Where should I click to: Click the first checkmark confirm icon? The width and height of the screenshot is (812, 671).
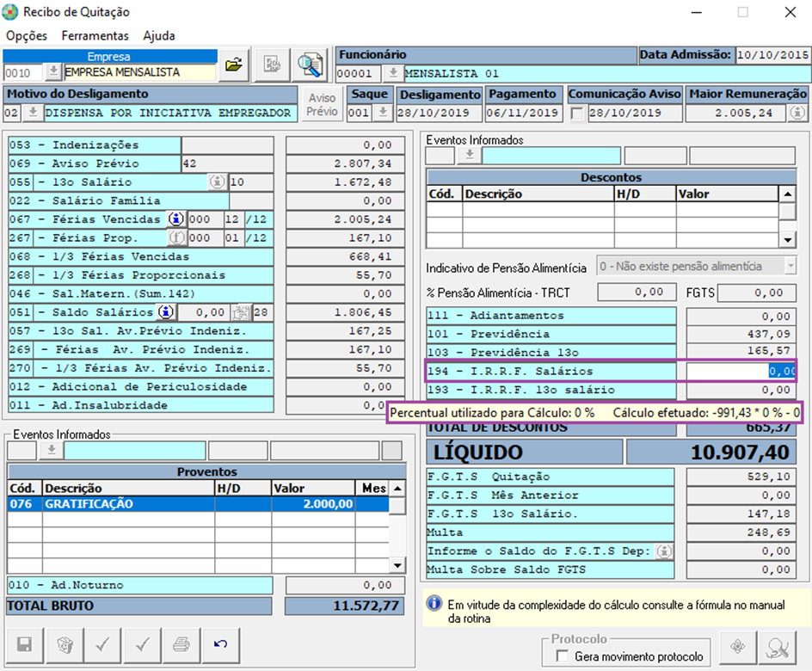point(103,645)
